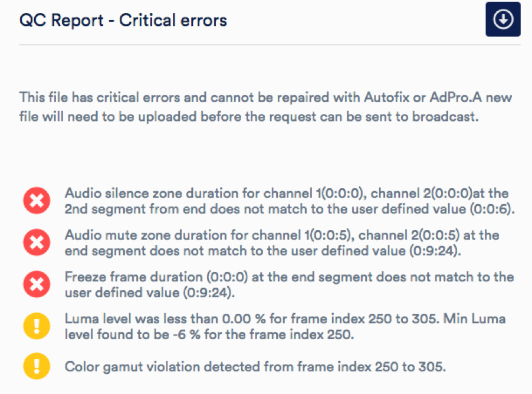Screen dimensions: 532x394
Task: Click channel 2(0:0:0) in silence zone error
Action: coord(421,193)
